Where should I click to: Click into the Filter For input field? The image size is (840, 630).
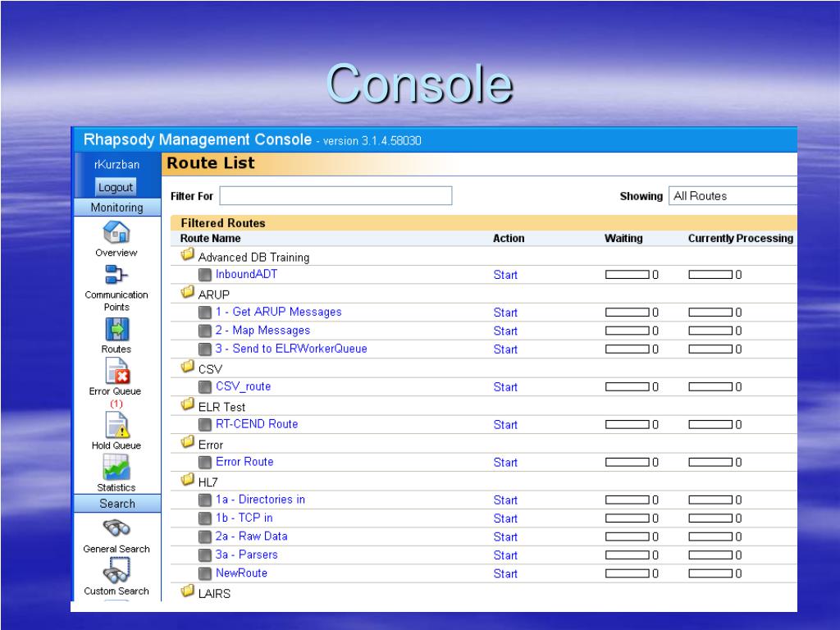click(x=336, y=195)
